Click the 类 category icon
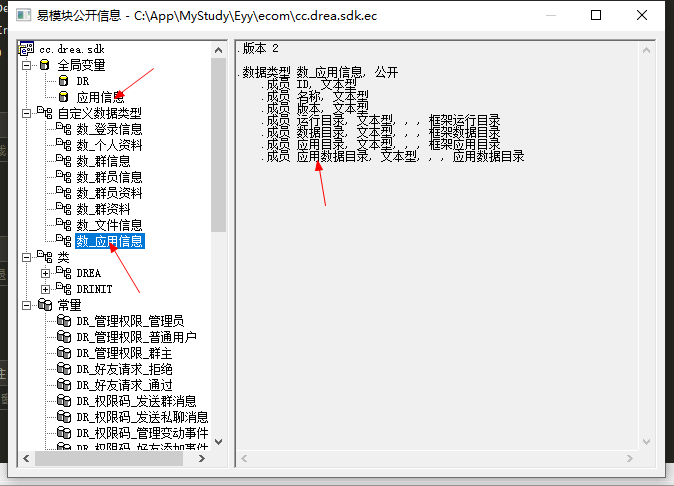The height and width of the screenshot is (486, 674). tap(44, 257)
